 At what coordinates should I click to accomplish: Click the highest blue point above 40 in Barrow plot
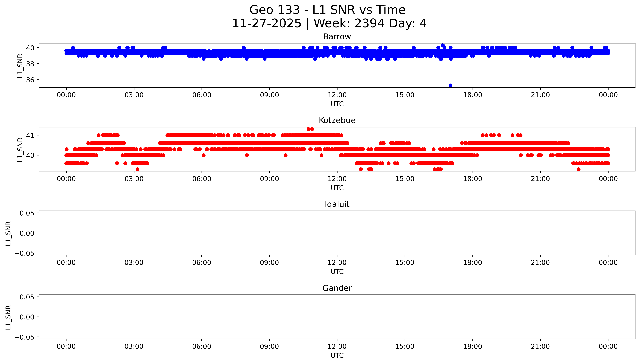point(443,45)
